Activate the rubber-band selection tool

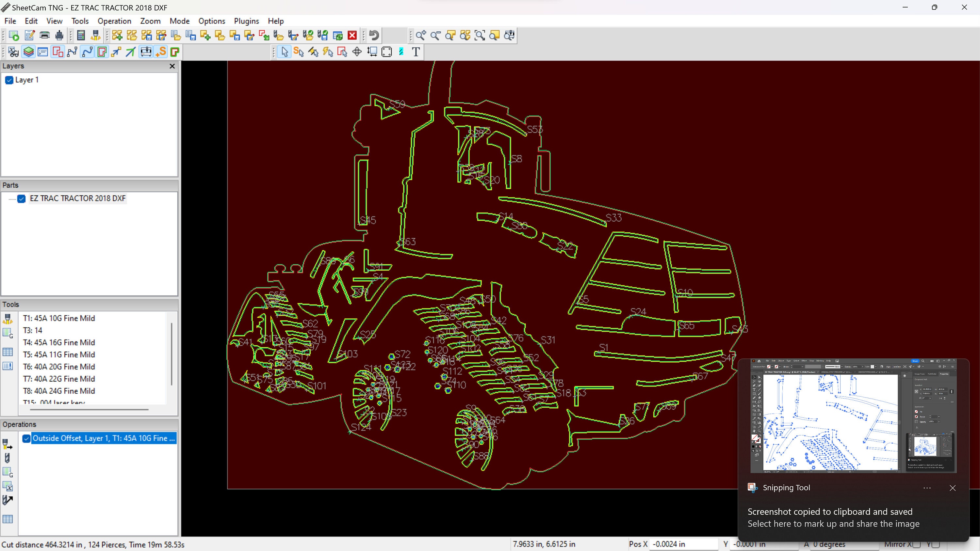tap(386, 52)
